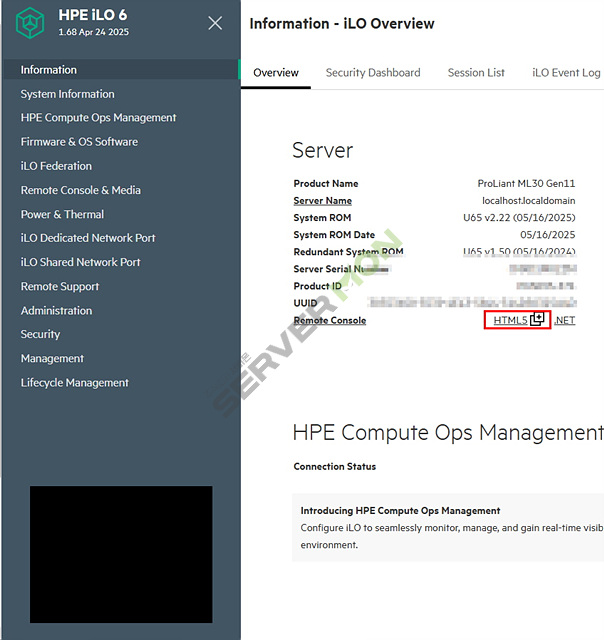Open the Administration section
Screen dimensions: 604x640
click(x=56, y=311)
